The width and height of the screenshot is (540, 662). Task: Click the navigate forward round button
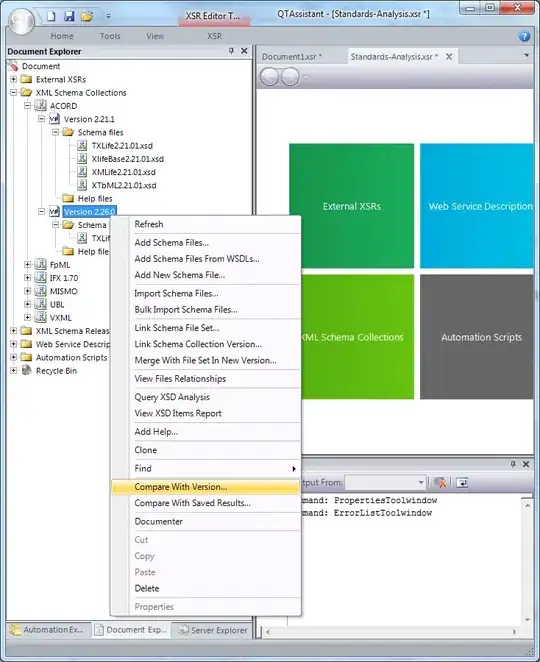290,77
